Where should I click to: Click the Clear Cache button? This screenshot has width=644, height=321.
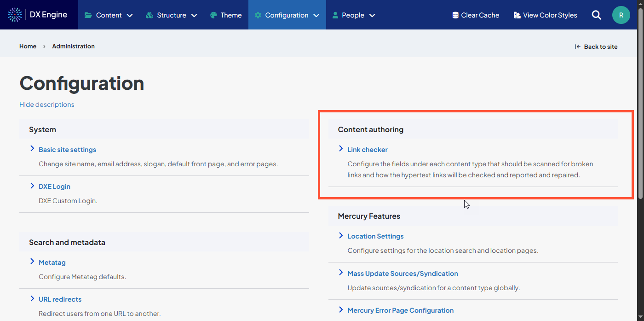[x=476, y=15]
